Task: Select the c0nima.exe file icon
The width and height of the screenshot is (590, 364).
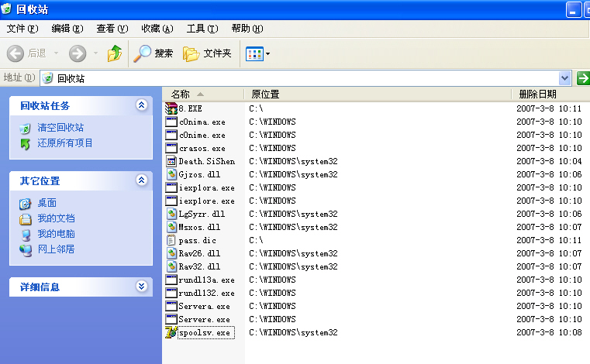Action: [x=171, y=122]
